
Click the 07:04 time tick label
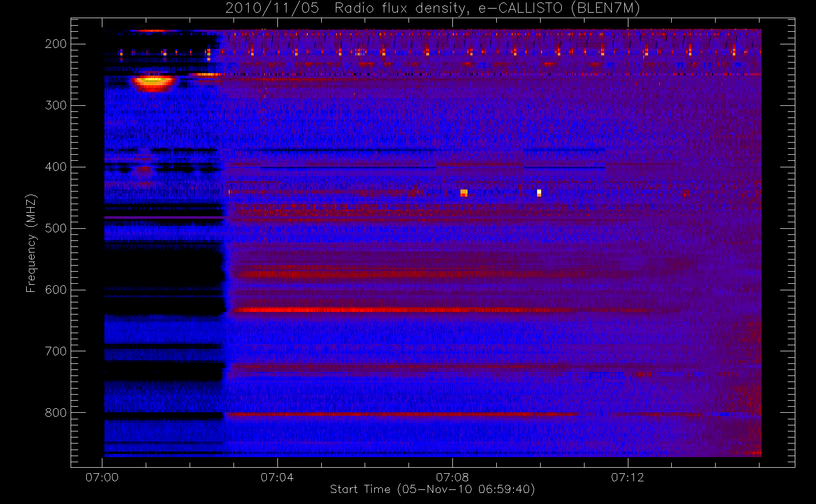[x=277, y=477]
